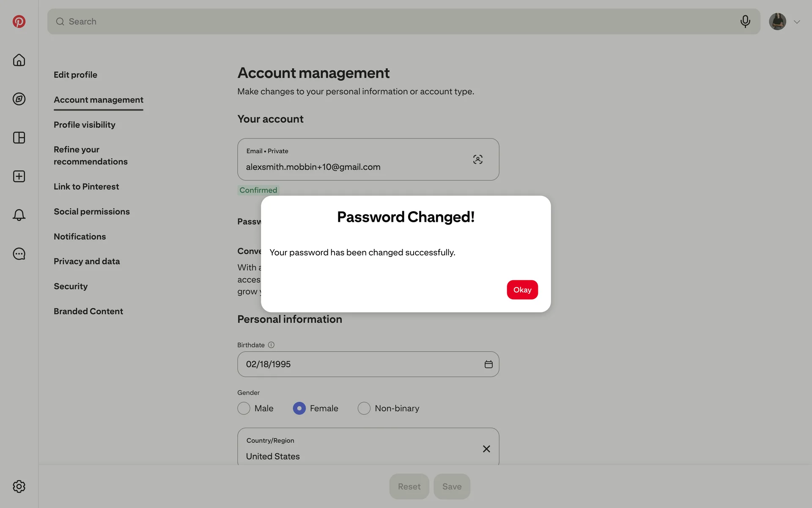The height and width of the screenshot is (508, 812).
Task: Click the Save button
Action: 452,486
